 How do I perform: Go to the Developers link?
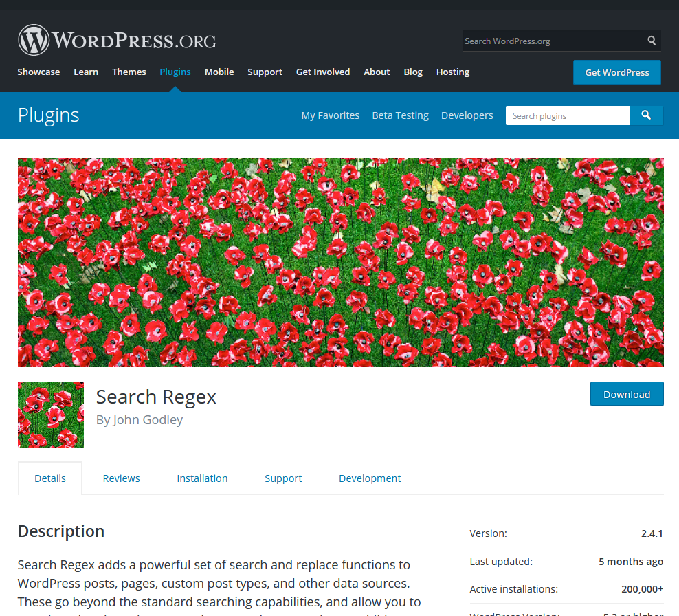[467, 115]
